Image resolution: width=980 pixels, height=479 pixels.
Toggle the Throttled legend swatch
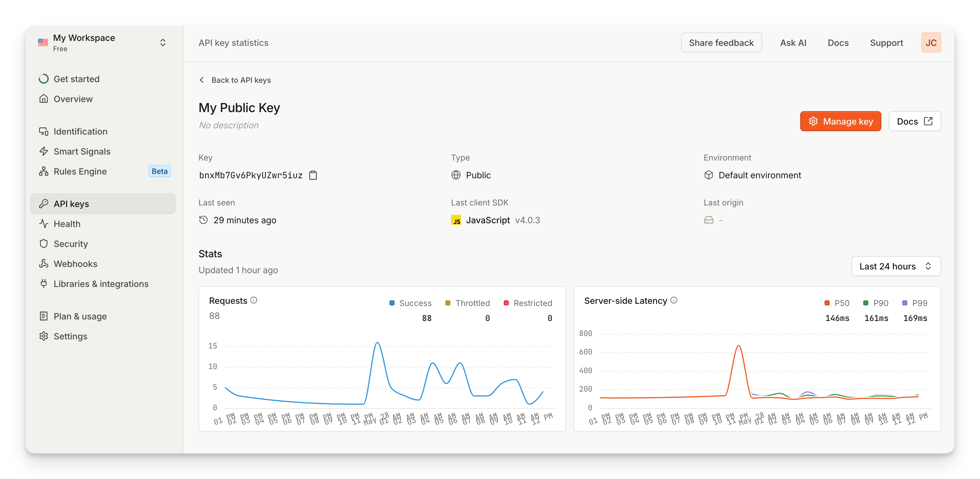pos(448,303)
